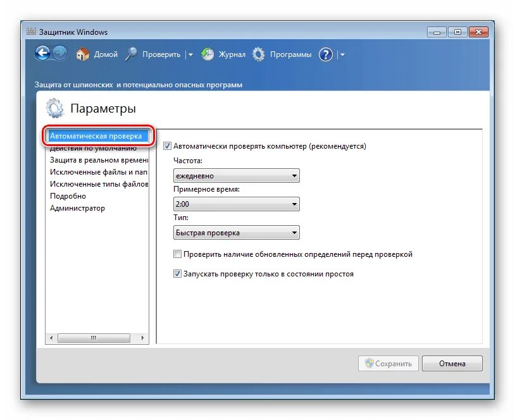
Task: Select Защита в реальном времени option
Action: pos(99,160)
